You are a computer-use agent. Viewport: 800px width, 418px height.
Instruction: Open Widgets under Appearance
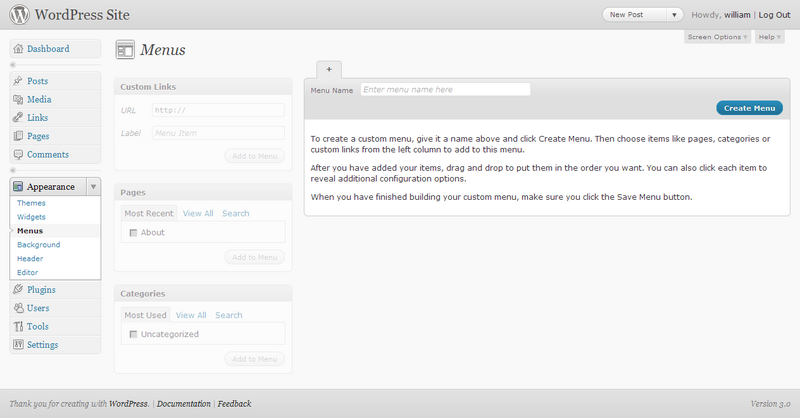pos(31,217)
